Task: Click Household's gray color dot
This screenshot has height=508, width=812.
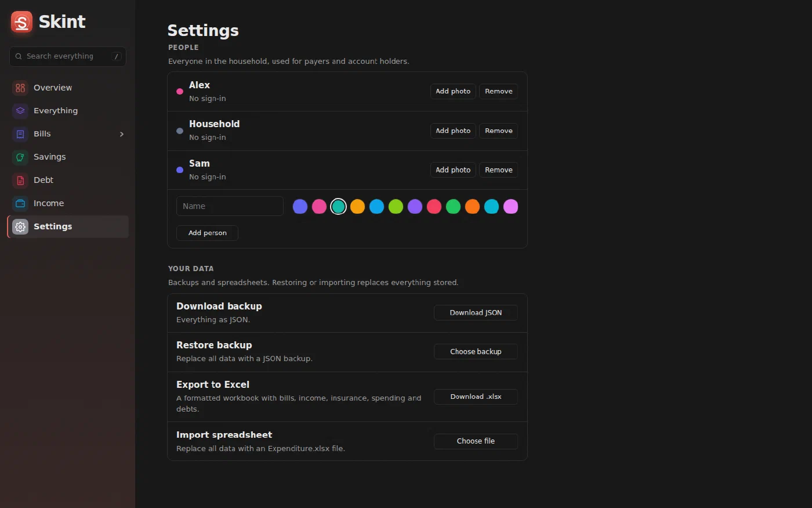Action: click(x=180, y=131)
